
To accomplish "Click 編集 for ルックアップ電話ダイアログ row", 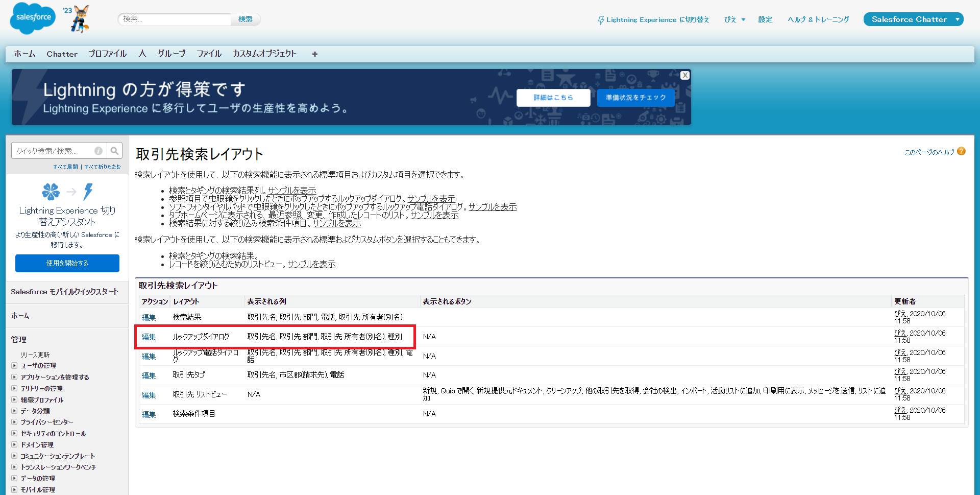I will 149,356.
